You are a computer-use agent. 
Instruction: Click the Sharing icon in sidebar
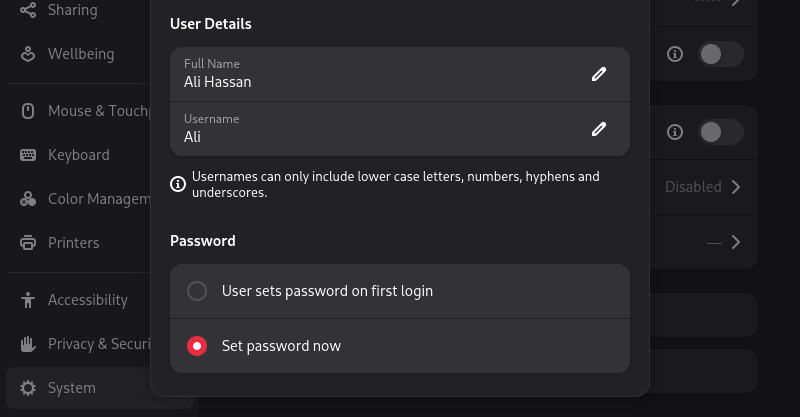[28, 10]
